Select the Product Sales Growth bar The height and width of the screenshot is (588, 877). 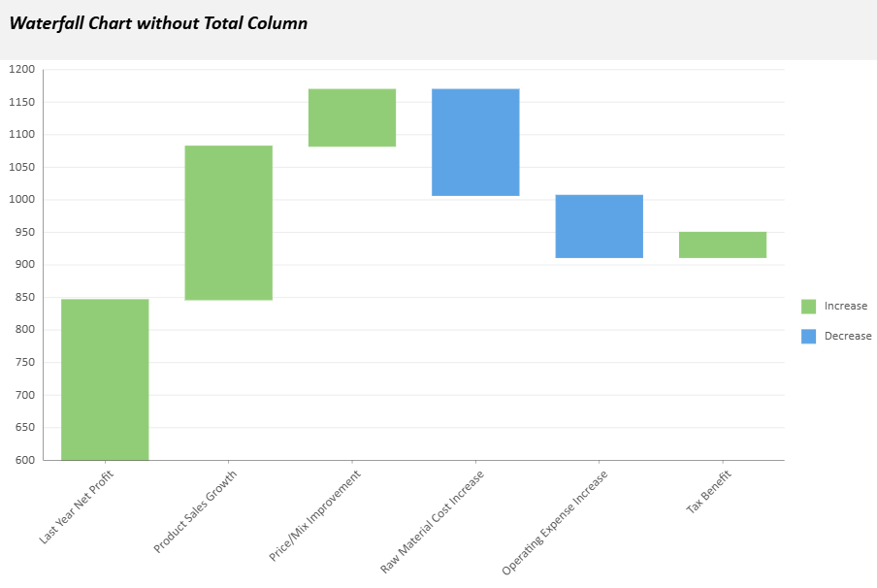pos(228,222)
